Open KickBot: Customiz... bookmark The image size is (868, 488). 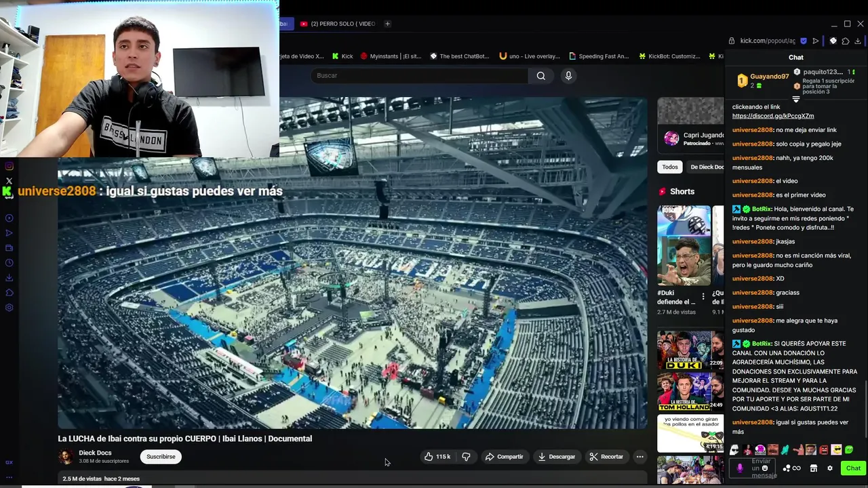[x=669, y=56]
